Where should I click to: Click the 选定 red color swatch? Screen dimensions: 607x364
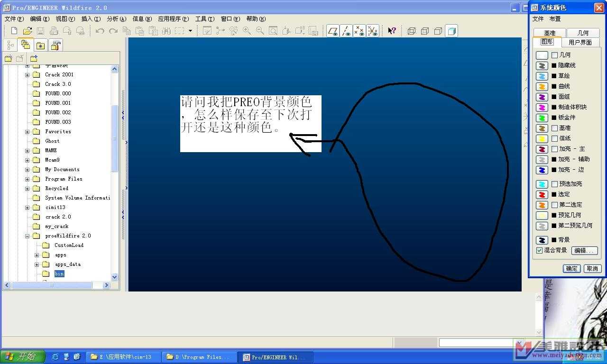coord(542,194)
